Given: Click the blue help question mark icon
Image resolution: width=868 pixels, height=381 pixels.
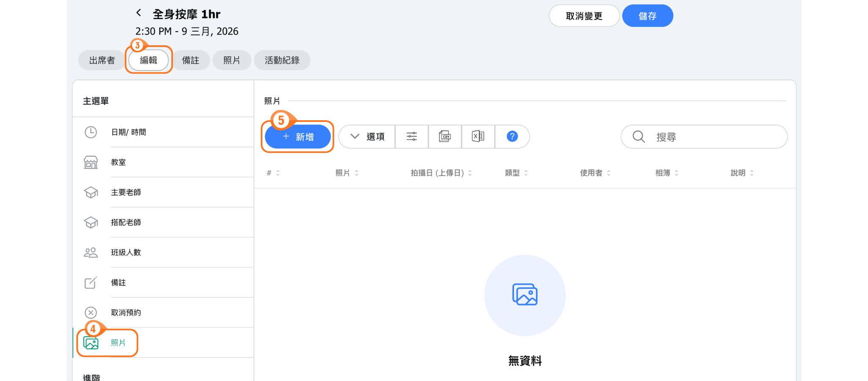Looking at the screenshot, I should tap(512, 136).
